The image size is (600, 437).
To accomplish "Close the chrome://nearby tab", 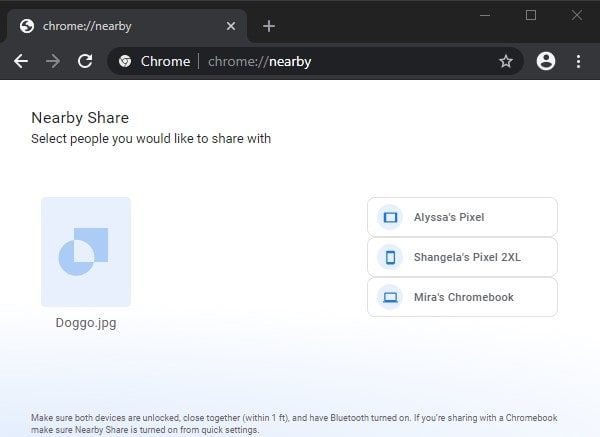I will (231, 26).
